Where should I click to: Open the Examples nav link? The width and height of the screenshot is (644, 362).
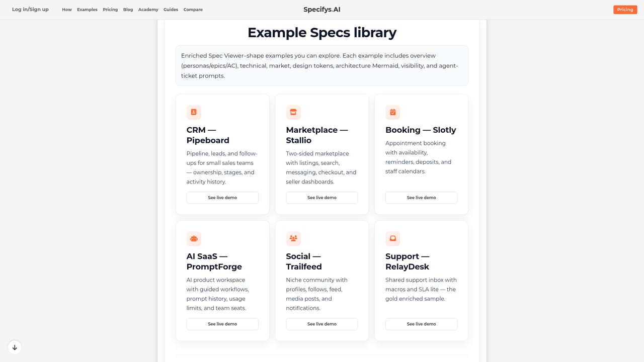coord(87,10)
